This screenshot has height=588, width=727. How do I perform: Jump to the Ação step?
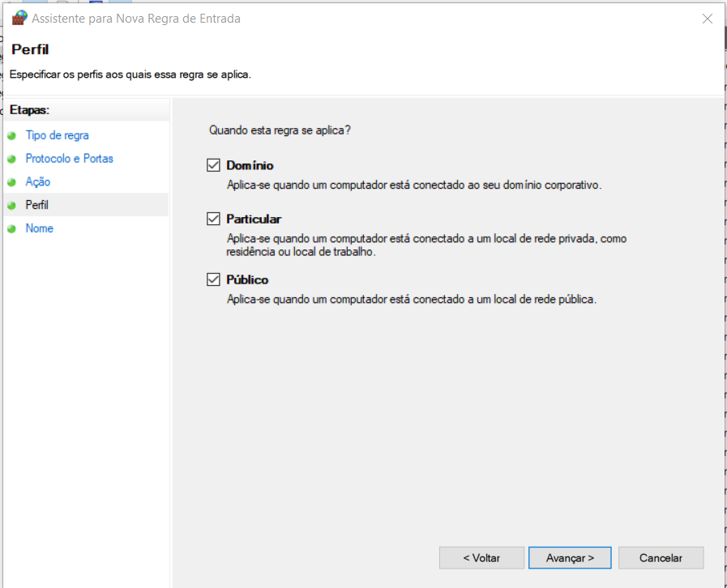coord(37,182)
